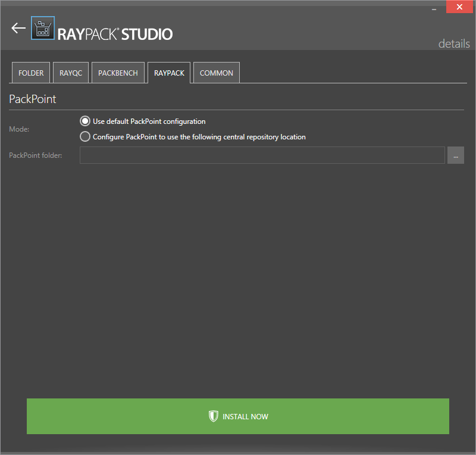Click the Mode label

(18, 129)
